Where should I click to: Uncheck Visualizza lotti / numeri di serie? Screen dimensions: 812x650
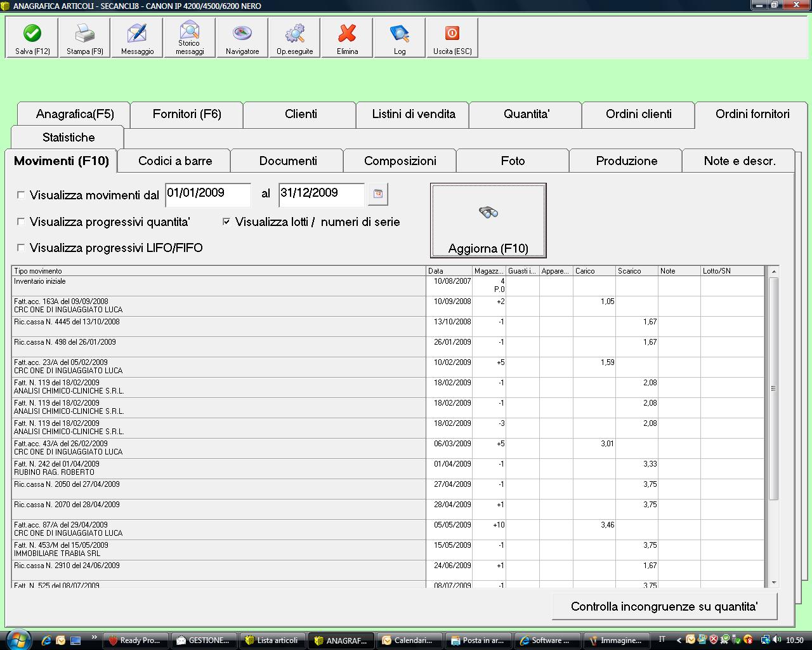click(226, 222)
